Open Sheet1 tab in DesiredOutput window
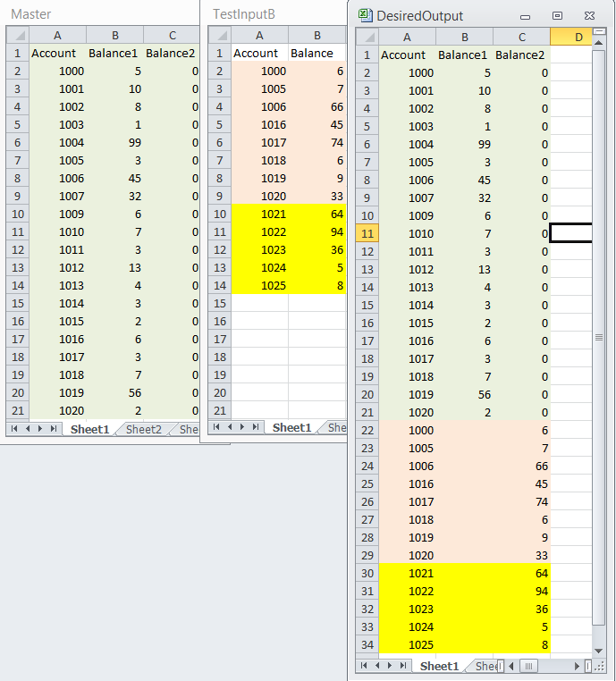616x681 pixels. click(439, 666)
